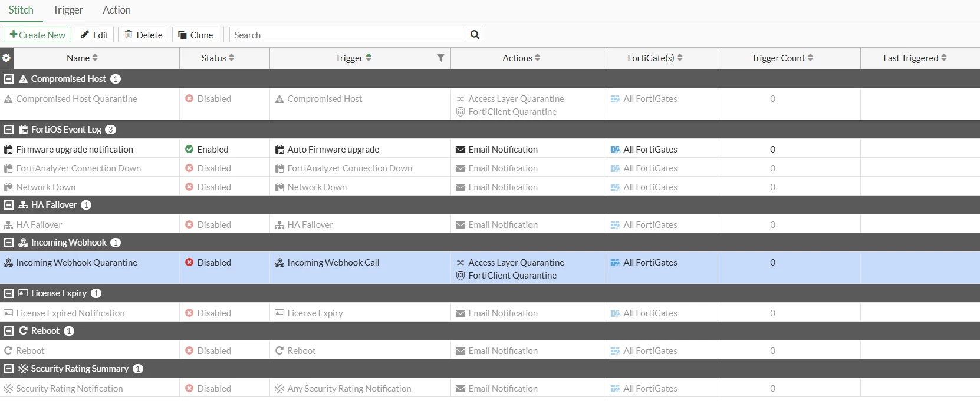Screen dimensions: 980x417
Task: Click Disabled icon in Network Down row
Action: 189,187
